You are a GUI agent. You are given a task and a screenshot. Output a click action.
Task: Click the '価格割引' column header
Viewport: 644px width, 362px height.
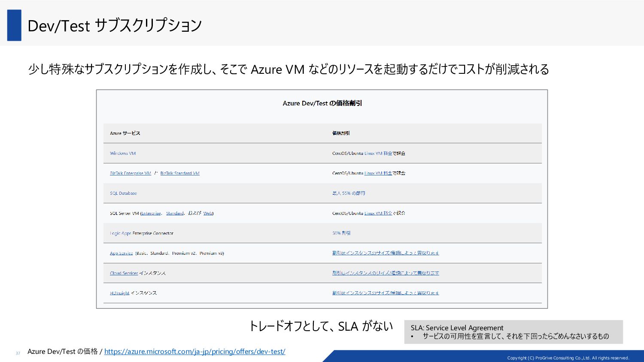click(341, 133)
